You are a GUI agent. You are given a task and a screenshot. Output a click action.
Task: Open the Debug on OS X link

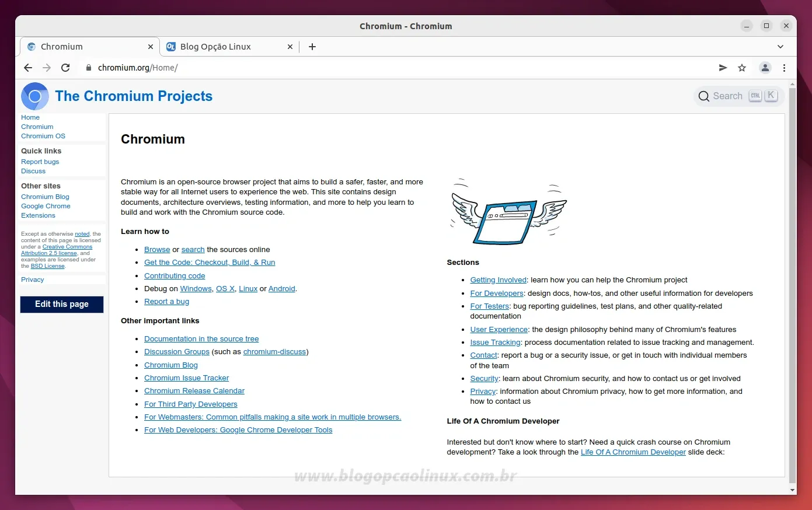click(x=225, y=289)
